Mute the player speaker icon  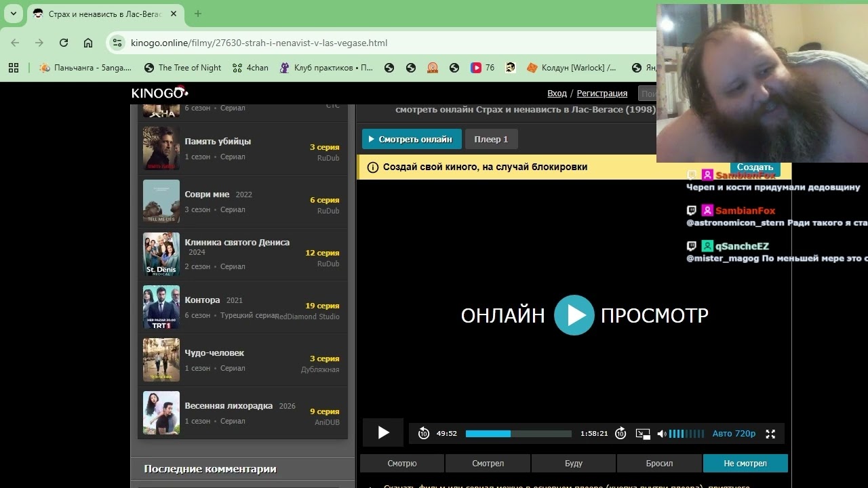(662, 434)
